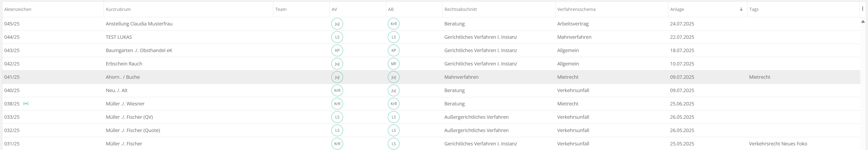Sort by the Rechtsabschnitt column header
Screen dimensions: 868x150
(460, 9)
